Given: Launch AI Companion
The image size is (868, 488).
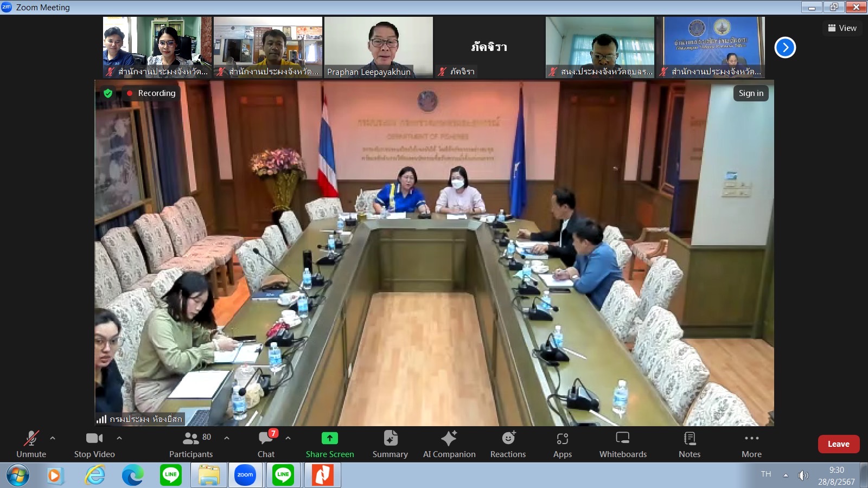Looking at the screenshot, I should pos(449,444).
